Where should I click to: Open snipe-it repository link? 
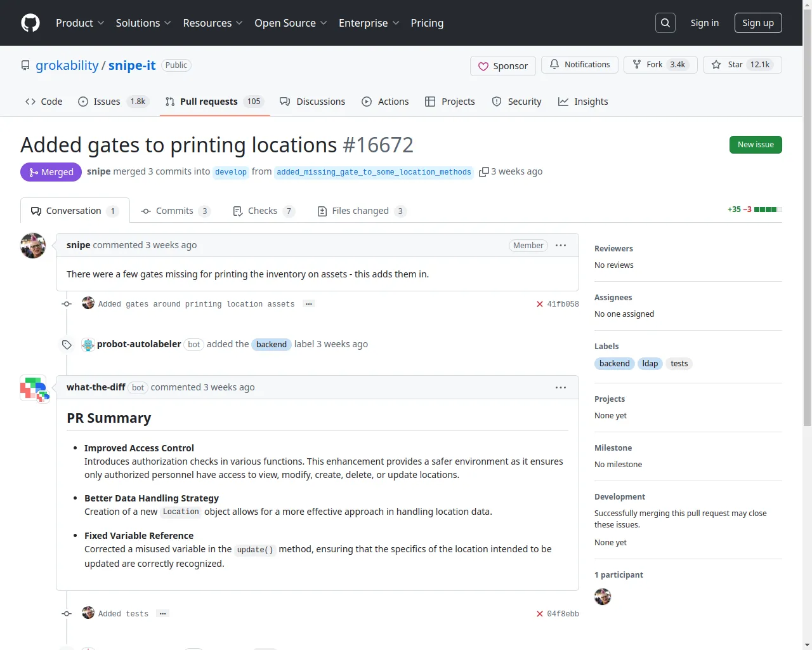tap(132, 65)
